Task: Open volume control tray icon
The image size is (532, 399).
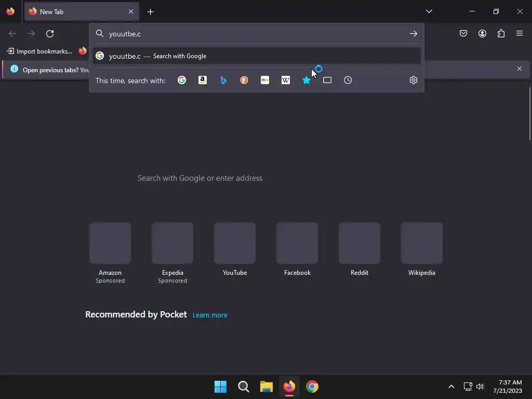Action: click(x=480, y=387)
